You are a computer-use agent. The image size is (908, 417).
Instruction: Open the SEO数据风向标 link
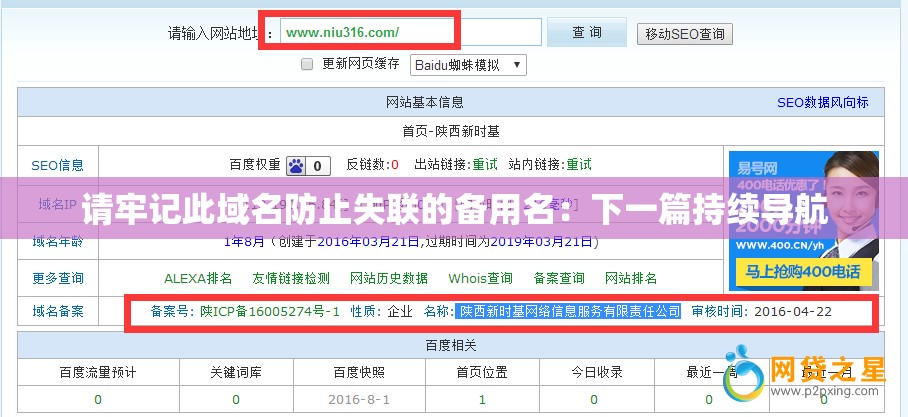(822, 103)
